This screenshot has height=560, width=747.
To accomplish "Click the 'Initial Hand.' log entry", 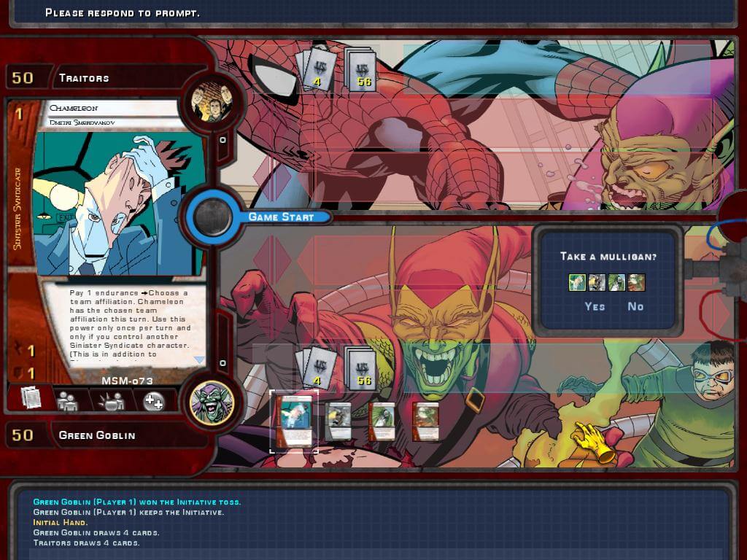I will point(61,522).
